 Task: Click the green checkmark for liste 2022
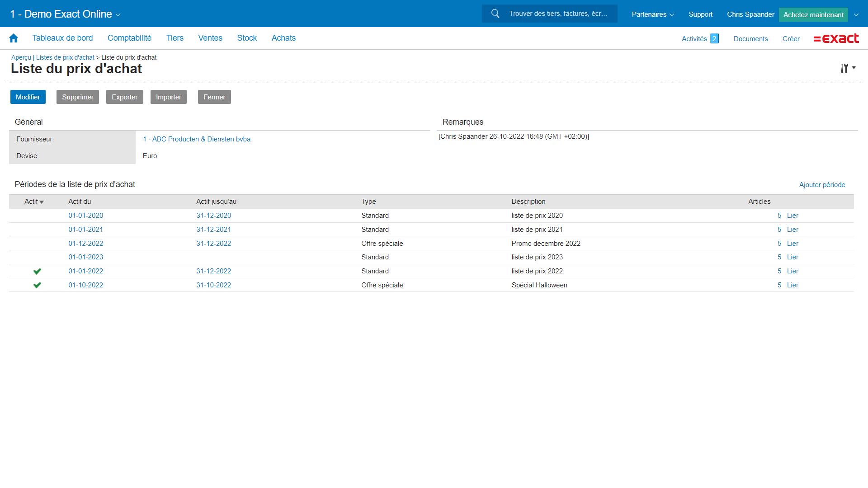[37, 271]
